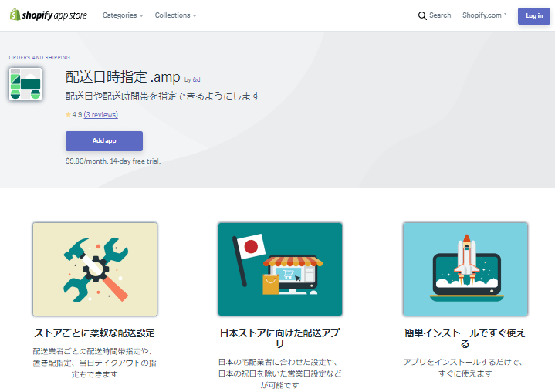Open the 3 reviews link
This screenshot has height=392, width=555.
[101, 115]
